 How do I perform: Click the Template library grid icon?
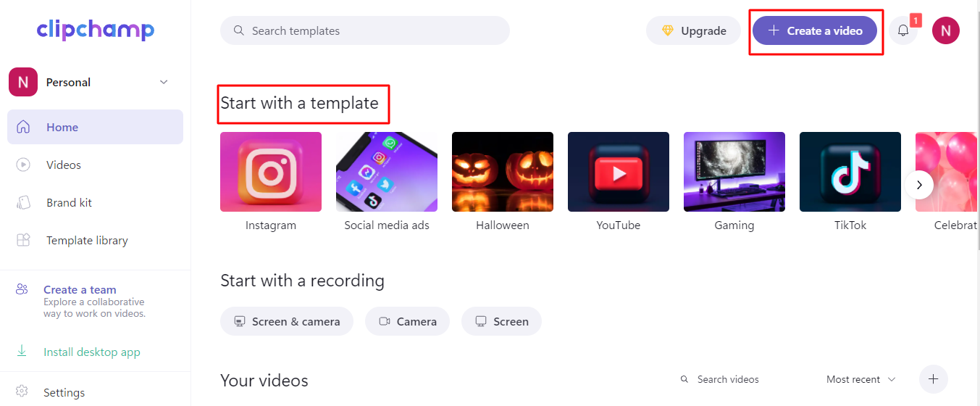coord(23,240)
